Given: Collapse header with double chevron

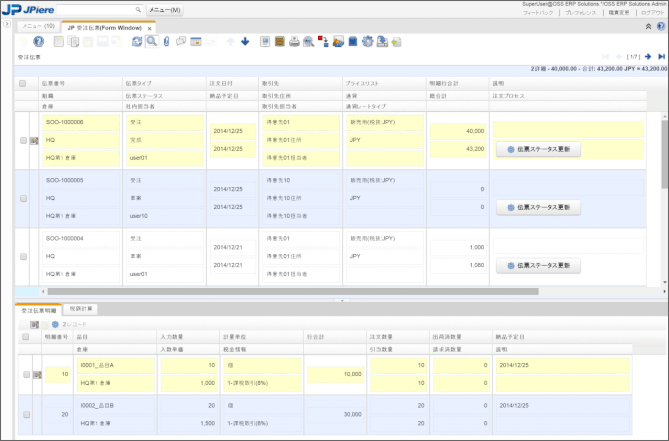Looking at the screenshot, I should [x=649, y=26].
